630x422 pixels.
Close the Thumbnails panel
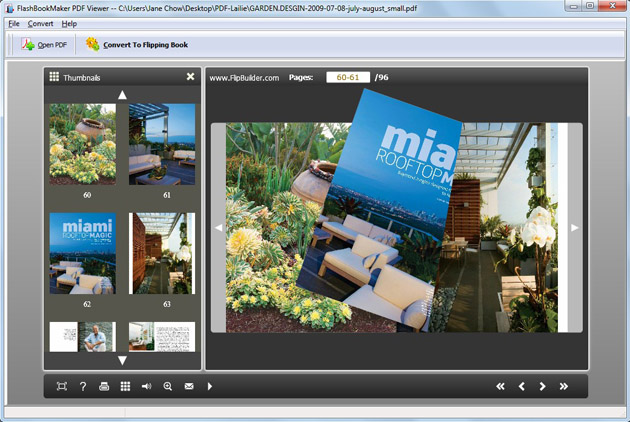click(190, 77)
